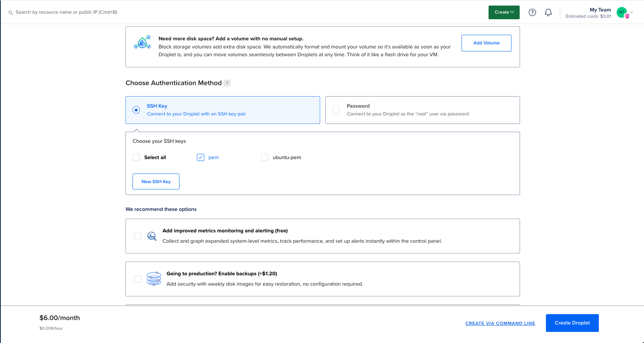Open the CREATE VIA COMMAND LINE link
This screenshot has height=343, width=644.
point(500,323)
